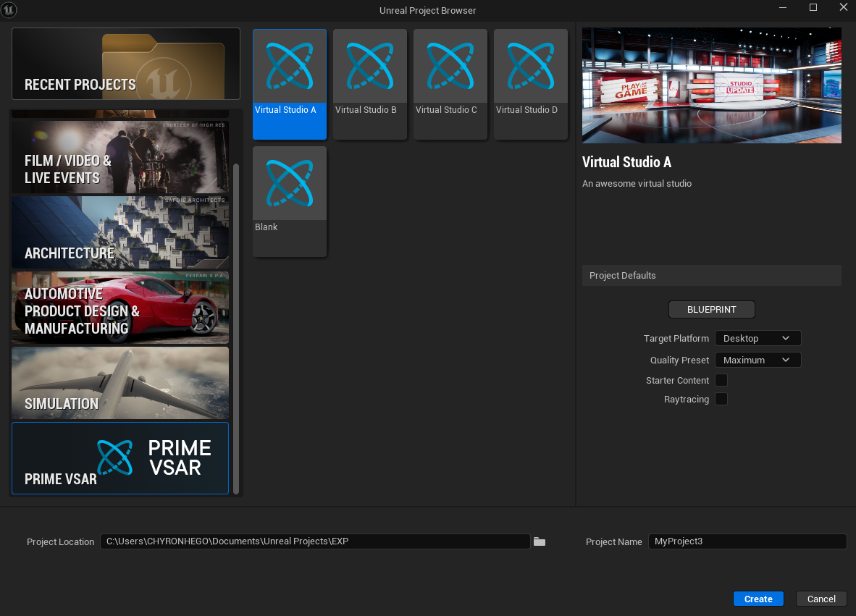
Task: Click the Unreal Engine logo icon
Action: coord(9,9)
